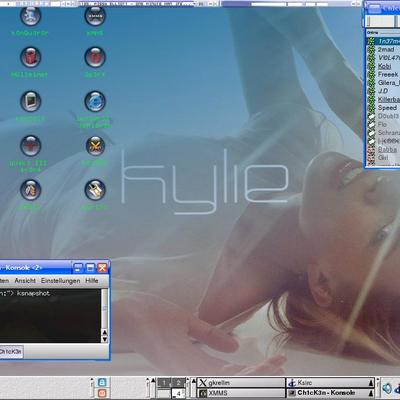The width and height of the screenshot is (400, 400).
Task: Expand the Ch1cK3n Konsole taskbar group arrow
Action: tap(371, 394)
